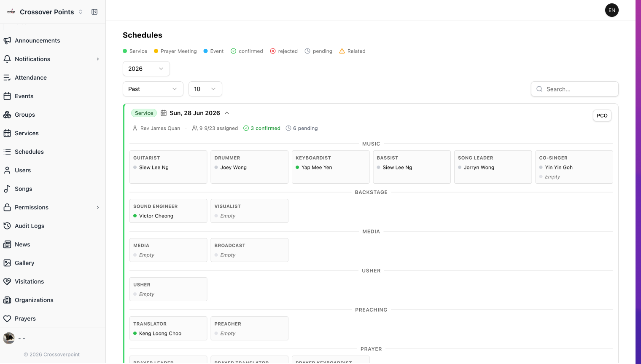Select the Schedules list icon in sidebar

click(x=7, y=152)
